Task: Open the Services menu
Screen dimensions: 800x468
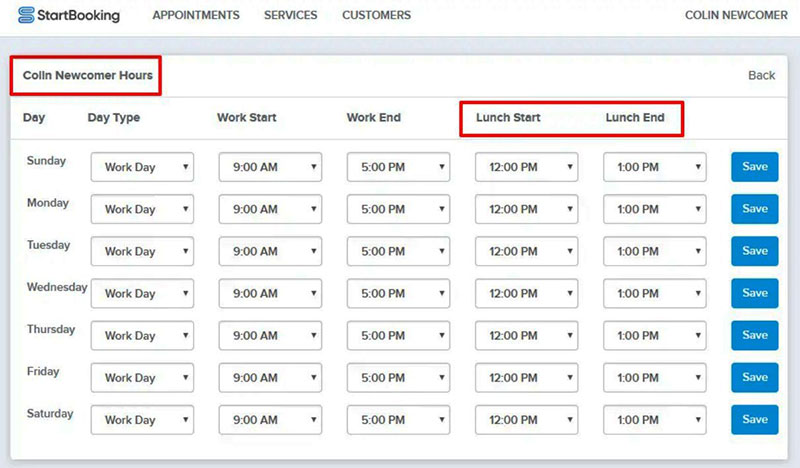Action: click(290, 15)
